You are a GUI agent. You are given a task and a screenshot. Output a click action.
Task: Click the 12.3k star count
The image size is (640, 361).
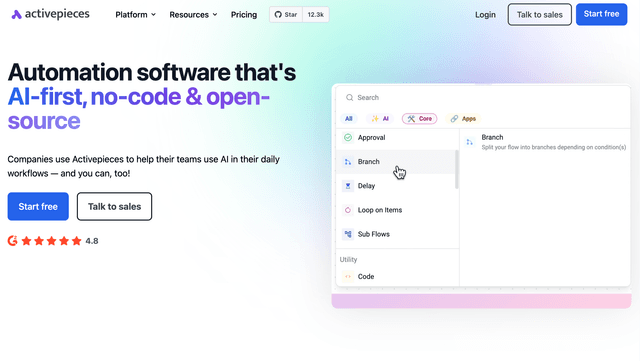click(316, 15)
